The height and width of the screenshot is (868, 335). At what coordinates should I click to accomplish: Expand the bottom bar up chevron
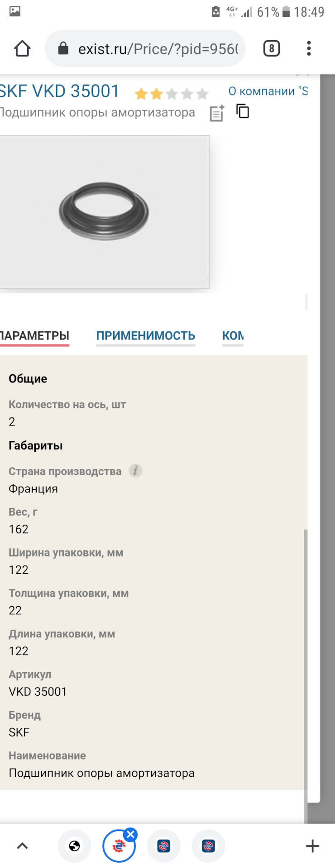click(x=22, y=846)
